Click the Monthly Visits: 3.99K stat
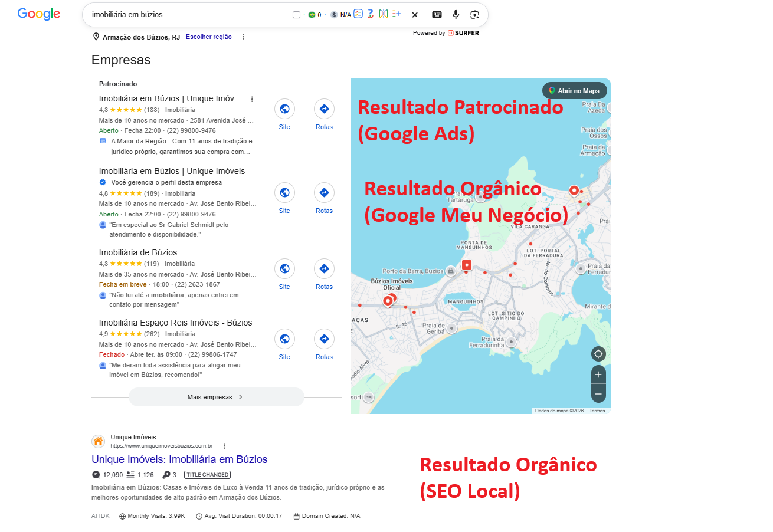Image resolution: width=773 pixels, height=532 pixels. coord(152,516)
